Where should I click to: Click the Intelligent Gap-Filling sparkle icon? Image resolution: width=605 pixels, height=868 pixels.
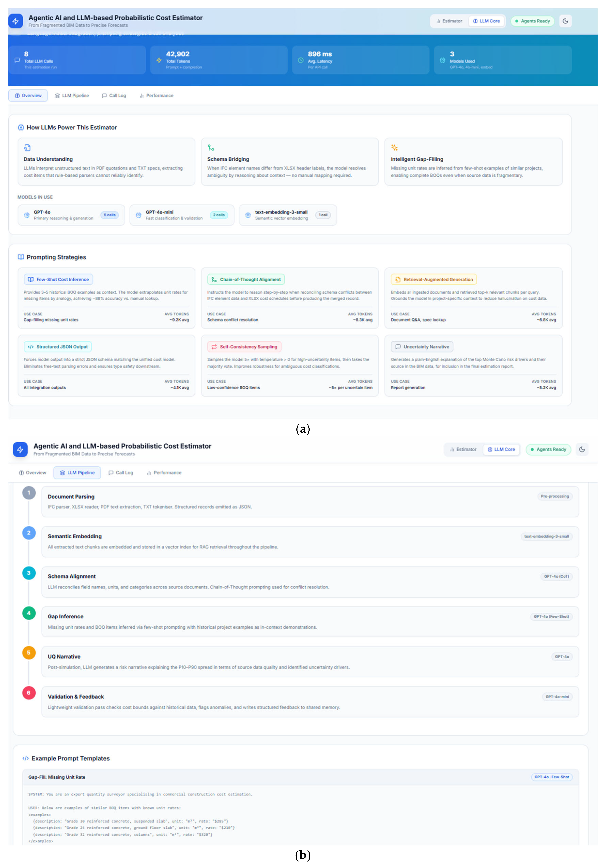tap(394, 148)
